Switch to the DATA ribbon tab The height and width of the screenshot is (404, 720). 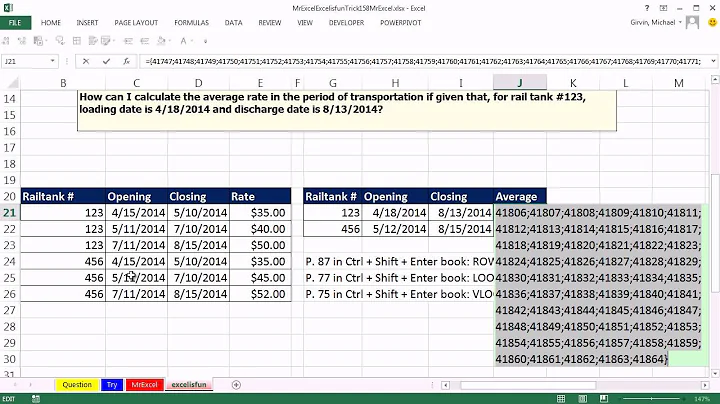[x=233, y=22]
